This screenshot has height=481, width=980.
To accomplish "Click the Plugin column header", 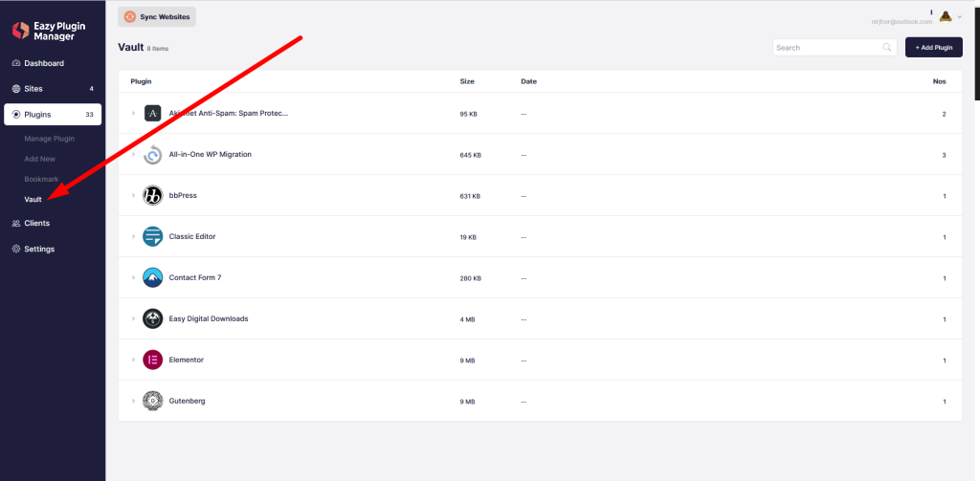I will click(x=142, y=81).
